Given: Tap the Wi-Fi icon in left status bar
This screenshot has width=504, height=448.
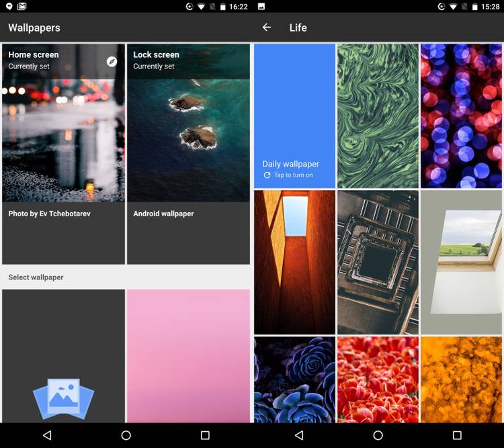Looking at the screenshot, I should tap(201, 7).
